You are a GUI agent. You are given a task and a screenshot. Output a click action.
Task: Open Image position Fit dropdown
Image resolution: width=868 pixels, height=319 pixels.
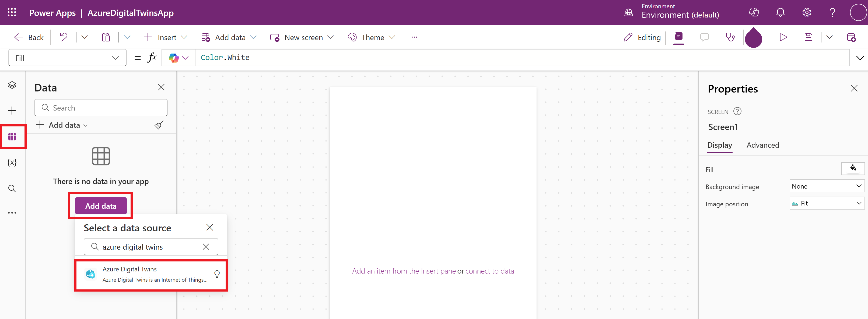click(827, 203)
